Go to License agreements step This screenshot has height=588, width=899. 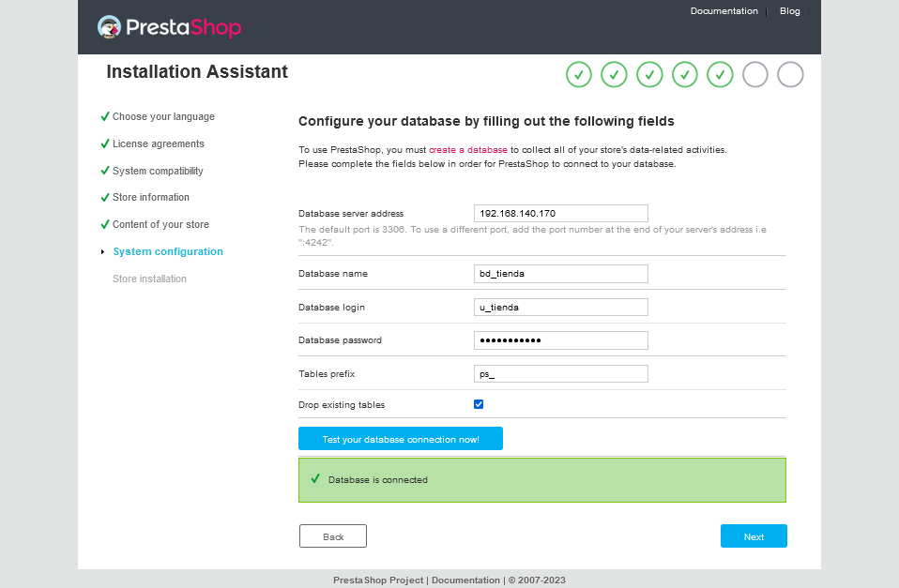coord(158,143)
